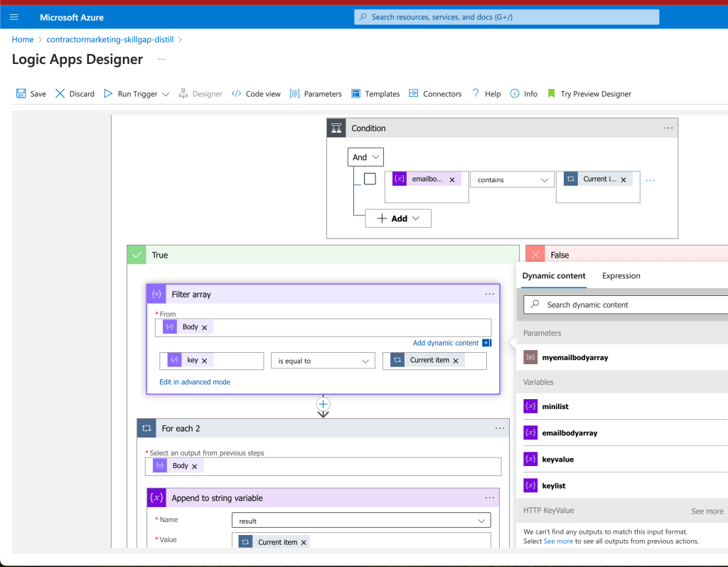
Task: Open the 'is equal to' dropdown
Action: pyautogui.click(x=323, y=361)
